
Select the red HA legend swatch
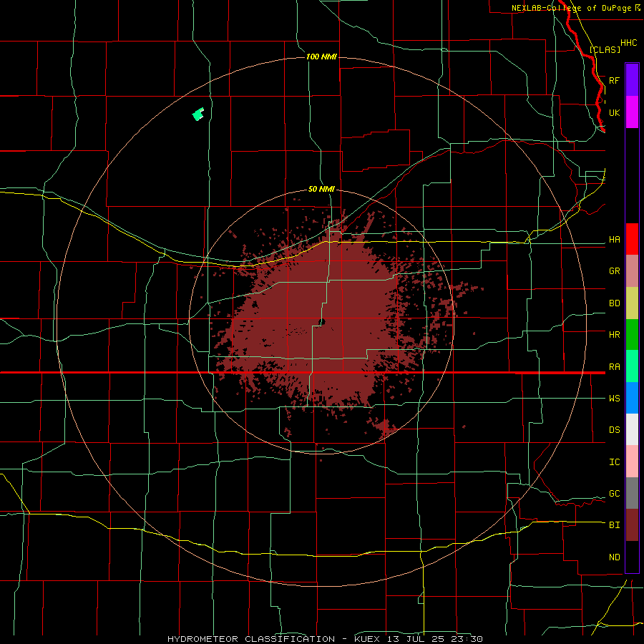tap(632, 239)
